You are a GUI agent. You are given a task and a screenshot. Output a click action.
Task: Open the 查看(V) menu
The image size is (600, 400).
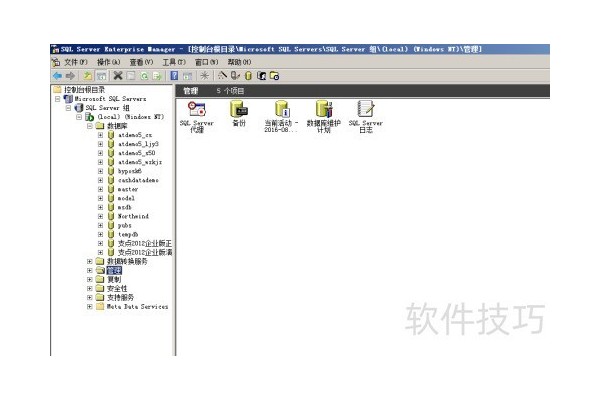click(141, 62)
